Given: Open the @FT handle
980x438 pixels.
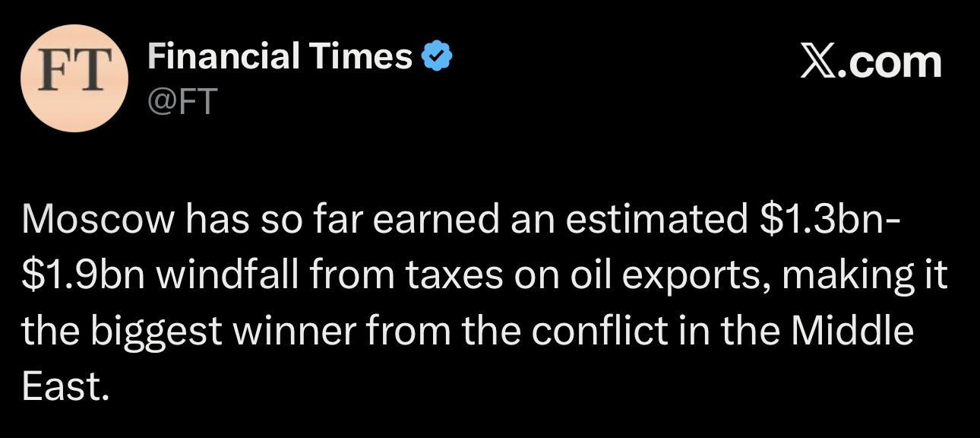Looking at the screenshot, I should [x=182, y=100].
